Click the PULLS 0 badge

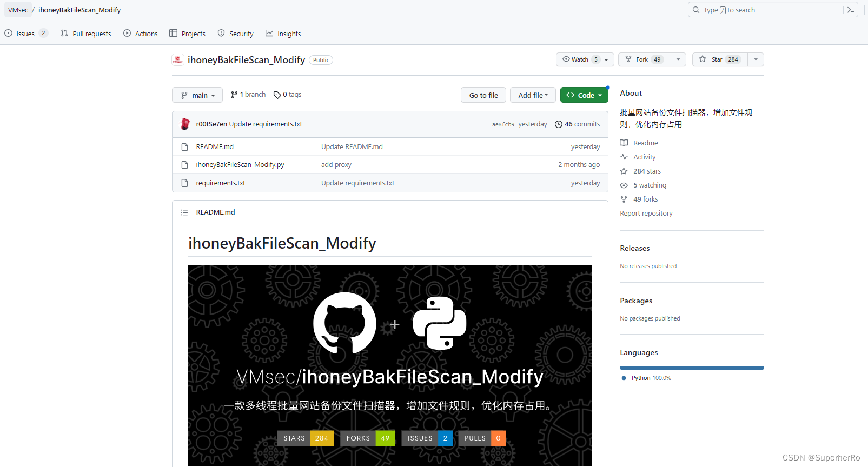482,438
